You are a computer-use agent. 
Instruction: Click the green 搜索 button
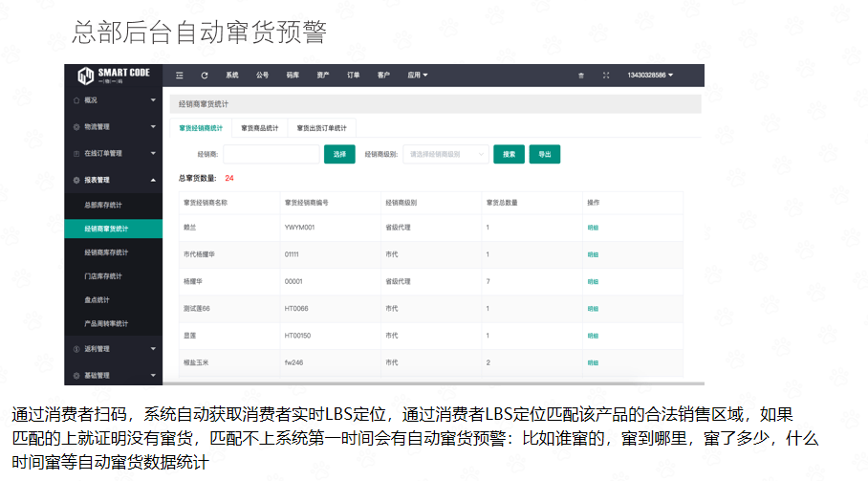click(x=509, y=154)
